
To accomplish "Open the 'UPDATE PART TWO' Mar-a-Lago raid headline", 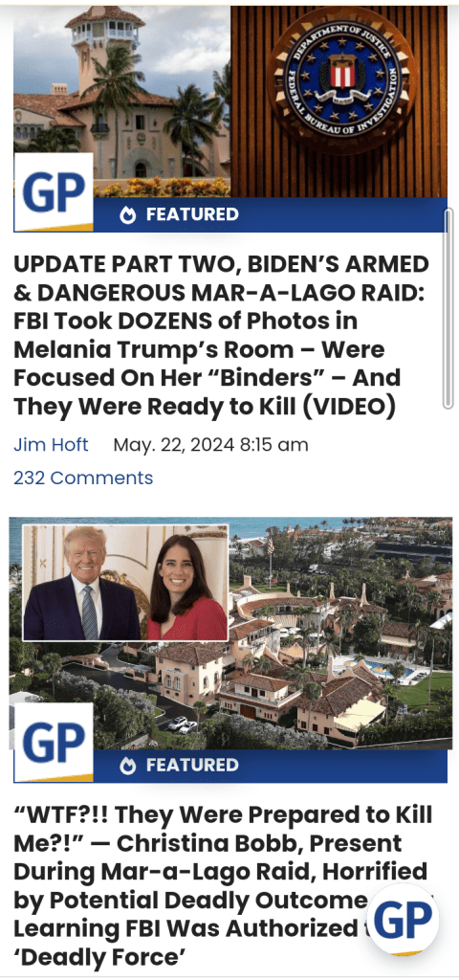I will point(222,336).
